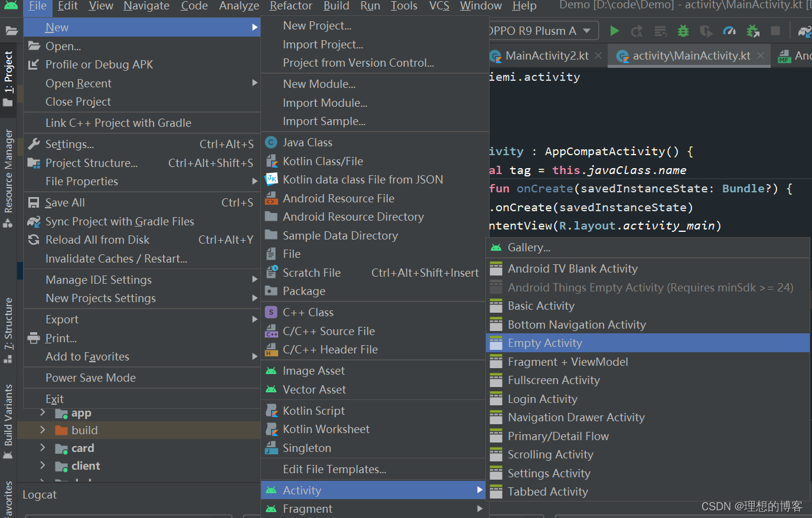Toggle Power Save Mode
Image resolution: width=812 pixels, height=518 pixels.
142,378
